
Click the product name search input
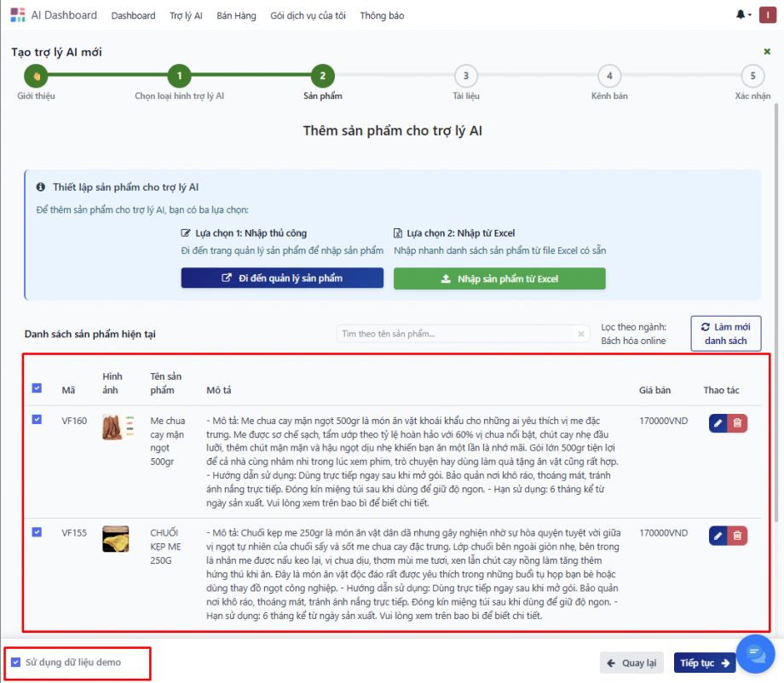456,334
